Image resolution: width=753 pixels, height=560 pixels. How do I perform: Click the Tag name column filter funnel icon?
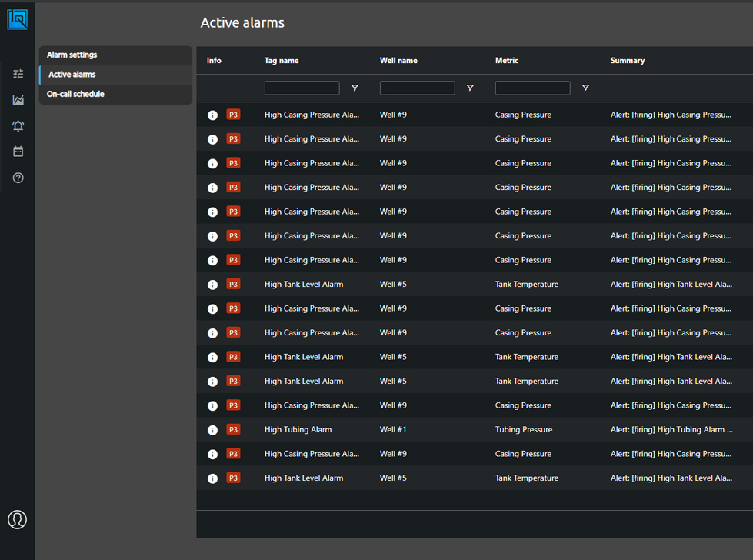(x=355, y=88)
